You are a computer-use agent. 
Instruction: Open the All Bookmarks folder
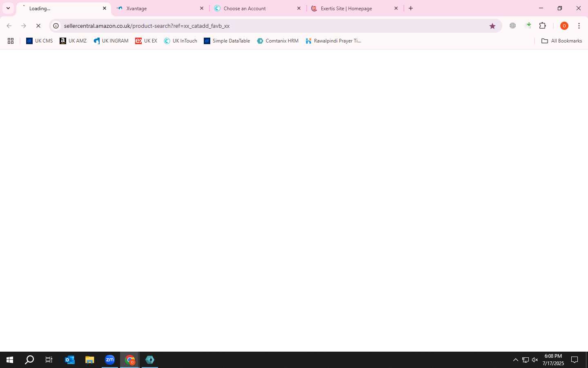click(x=561, y=41)
